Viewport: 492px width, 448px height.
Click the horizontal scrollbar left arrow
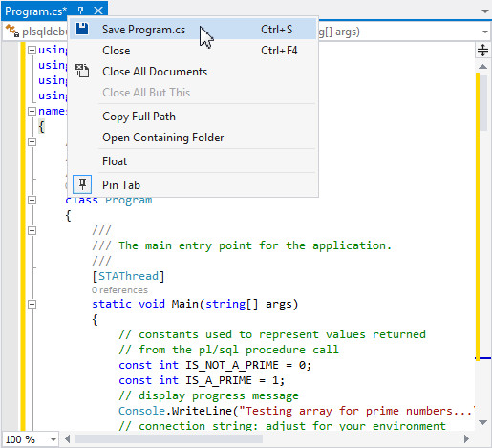(67, 439)
